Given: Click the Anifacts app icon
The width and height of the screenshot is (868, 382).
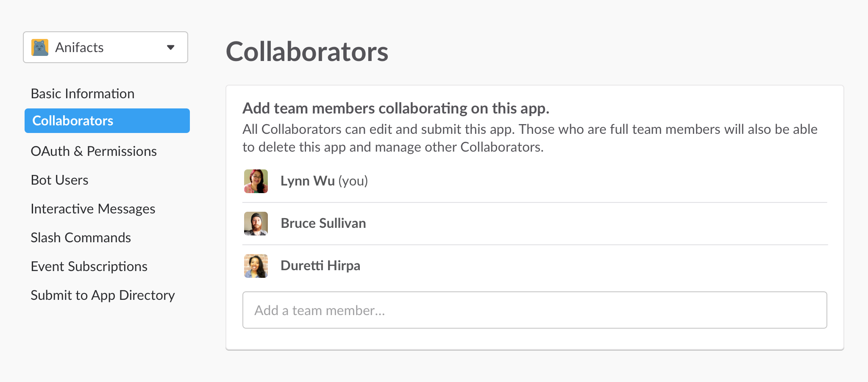Looking at the screenshot, I should [40, 47].
